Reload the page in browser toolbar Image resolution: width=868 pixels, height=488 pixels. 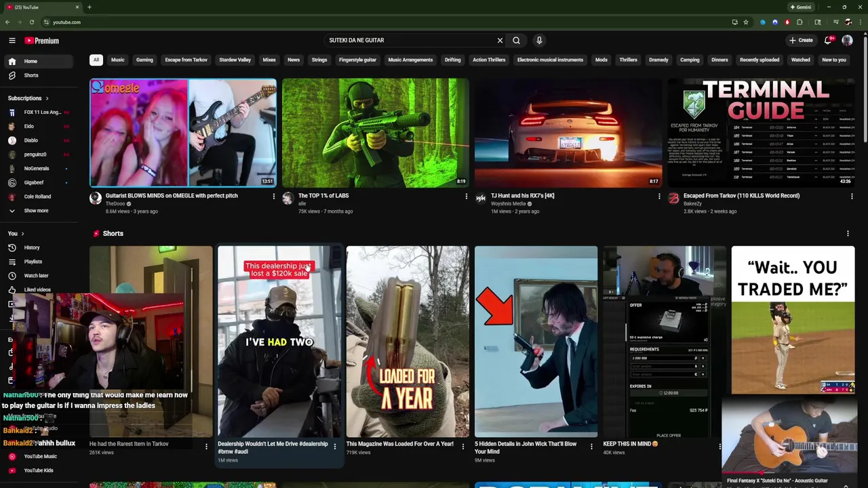coord(31,22)
